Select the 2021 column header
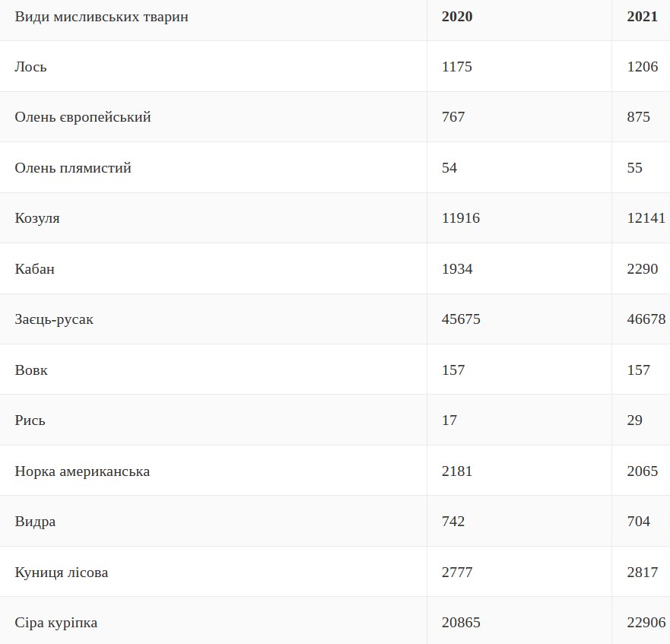 [x=642, y=17]
